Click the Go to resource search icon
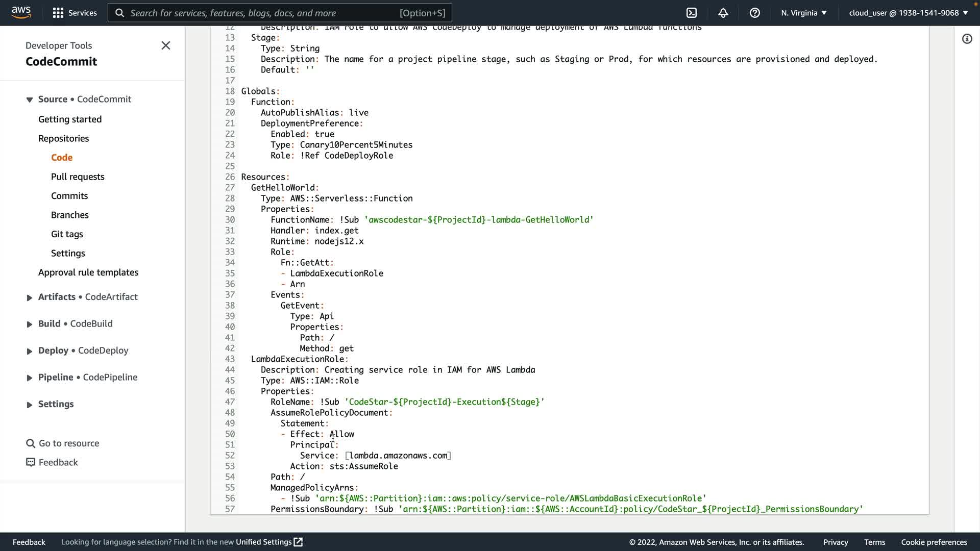980x551 pixels. (31, 443)
